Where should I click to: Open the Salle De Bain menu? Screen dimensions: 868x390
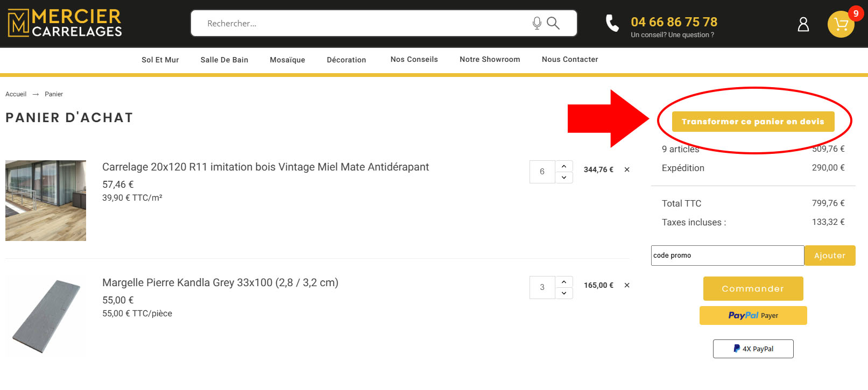[x=224, y=60]
